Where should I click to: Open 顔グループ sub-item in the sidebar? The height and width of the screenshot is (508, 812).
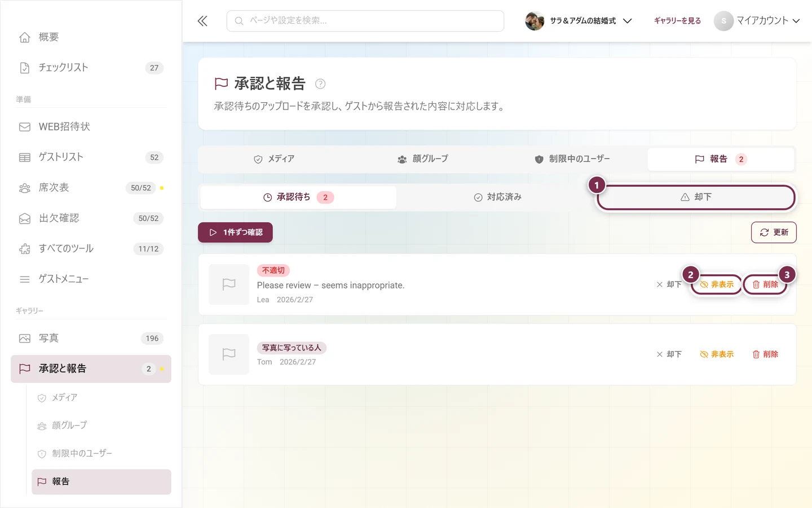(101, 426)
